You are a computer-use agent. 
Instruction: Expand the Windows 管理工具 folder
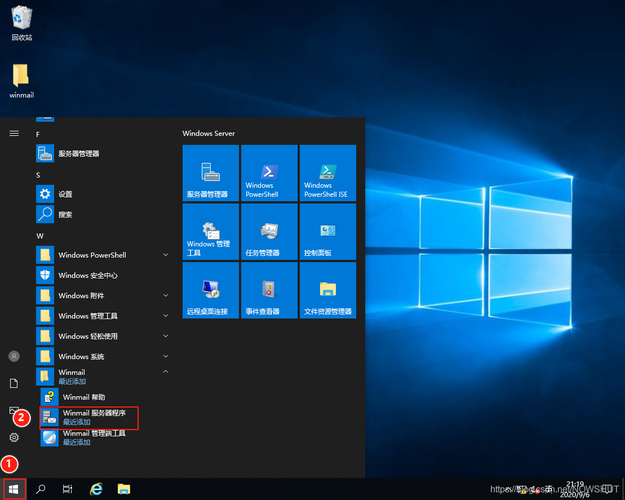[103, 316]
